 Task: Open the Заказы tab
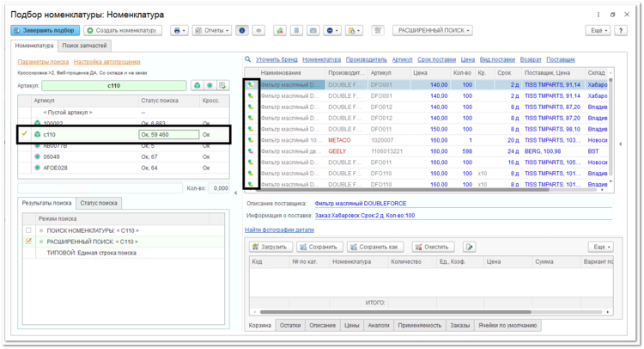pyautogui.click(x=459, y=325)
